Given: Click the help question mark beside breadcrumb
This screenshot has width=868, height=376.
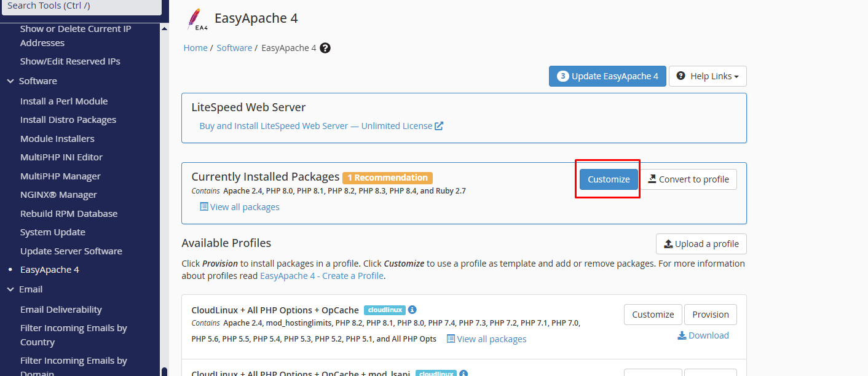Looking at the screenshot, I should click(325, 48).
